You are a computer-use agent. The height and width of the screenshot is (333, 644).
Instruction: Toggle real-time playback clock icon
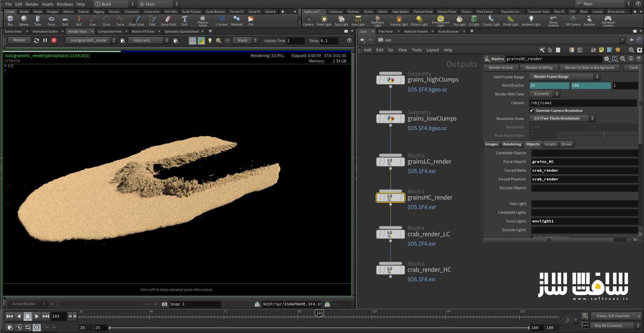[37, 328]
